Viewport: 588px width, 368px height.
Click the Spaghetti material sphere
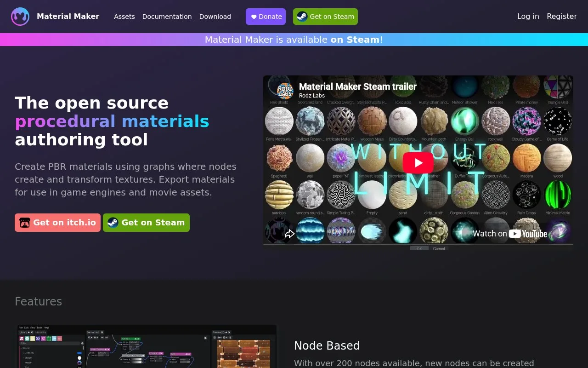[279, 158]
